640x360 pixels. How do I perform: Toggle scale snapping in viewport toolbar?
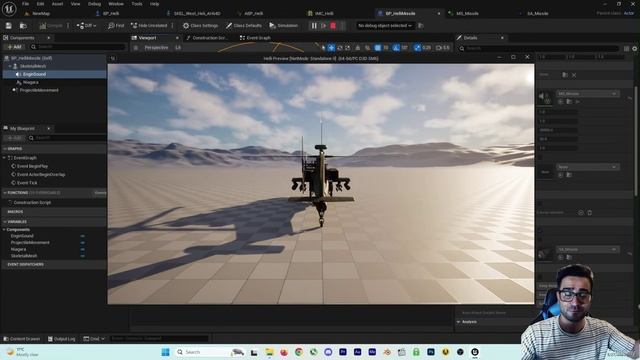[x=417, y=48]
